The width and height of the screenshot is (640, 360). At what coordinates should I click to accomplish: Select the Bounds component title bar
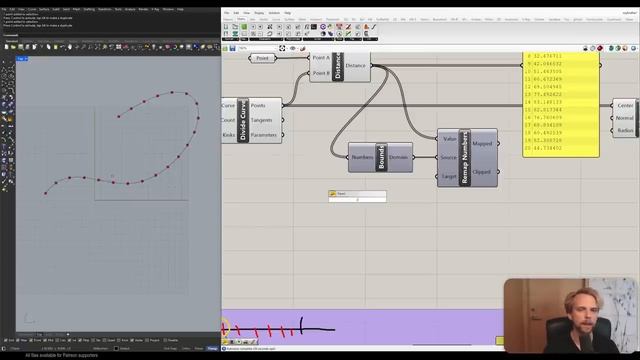[381, 157]
